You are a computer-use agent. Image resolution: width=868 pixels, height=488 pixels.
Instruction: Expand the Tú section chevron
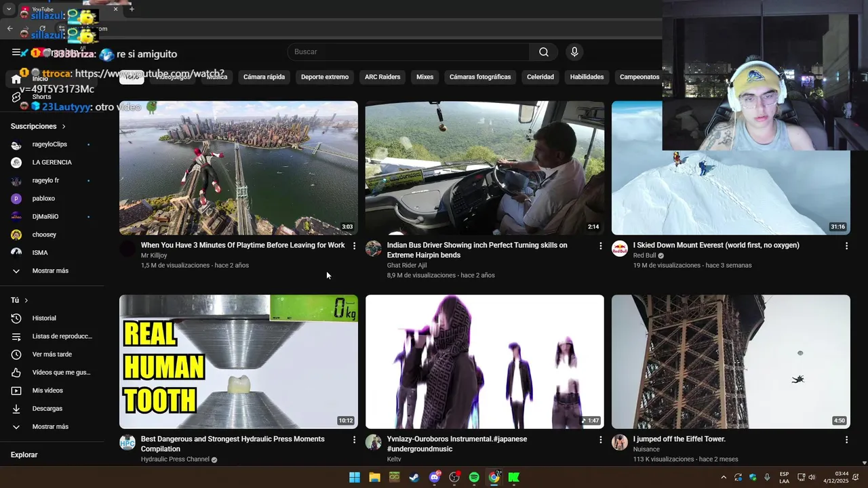click(x=26, y=300)
